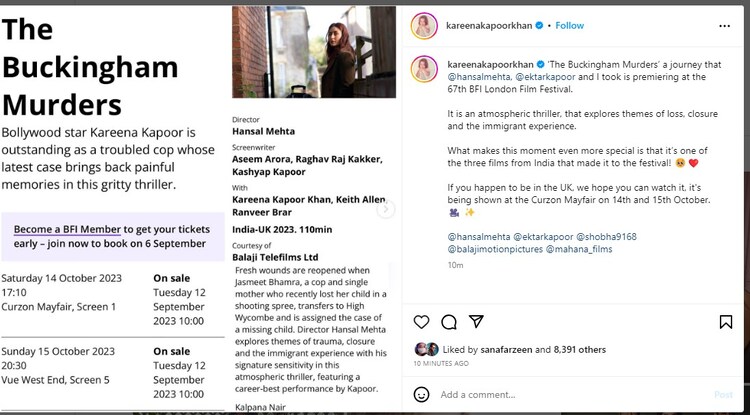
Task: Click the header profile picture of kareenakapoorkhan
Action: coord(424,25)
